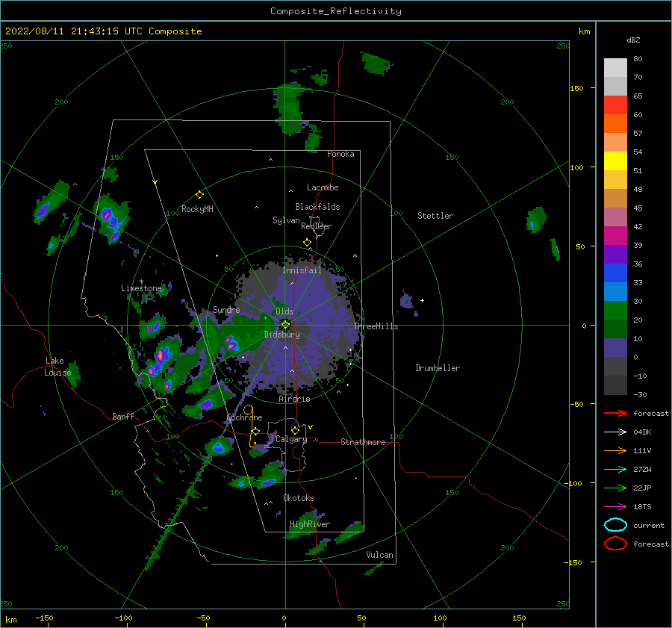
Task: Click the yellow diamond marker by Cochrane
Action: (x=255, y=431)
